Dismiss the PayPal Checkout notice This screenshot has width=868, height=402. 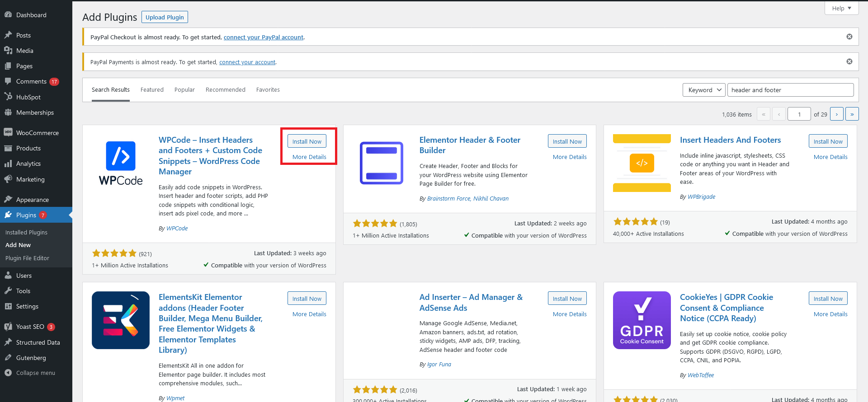point(849,37)
